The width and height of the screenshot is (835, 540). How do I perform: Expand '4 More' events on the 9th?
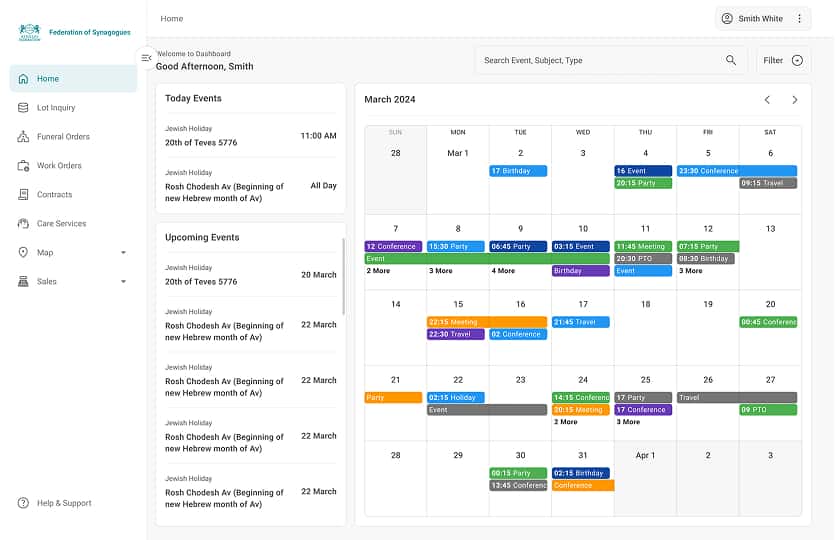pos(504,271)
